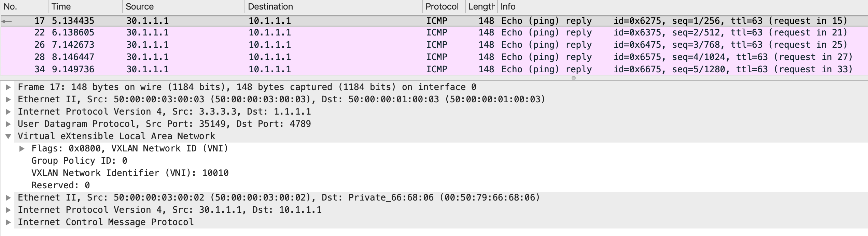The height and width of the screenshot is (236, 868).
Task: Expand the User Datagram Protocol section
Action: point(8,124)
